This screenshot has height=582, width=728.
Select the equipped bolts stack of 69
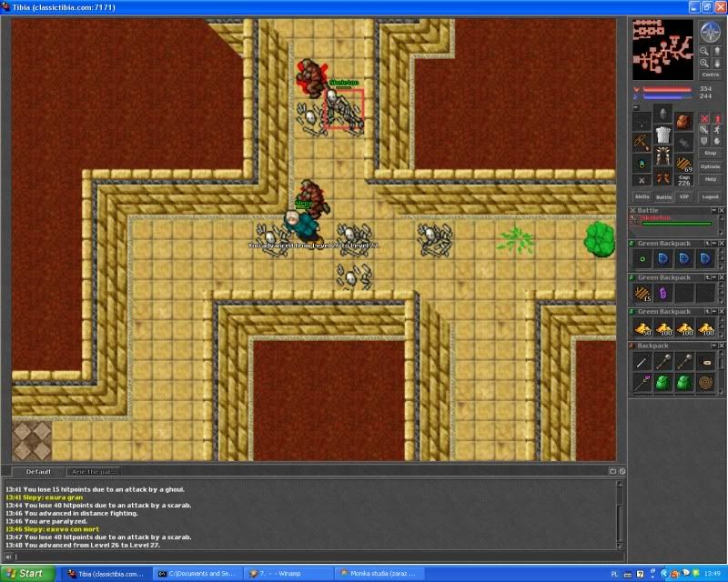683,164
